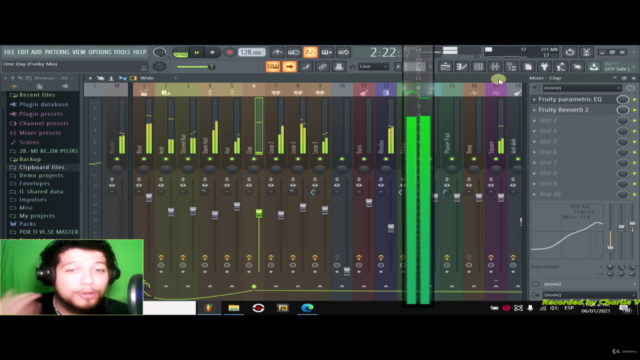Open the Slot 4 arrow menu
Screen dimensions: 640x360
coord(534,131)
